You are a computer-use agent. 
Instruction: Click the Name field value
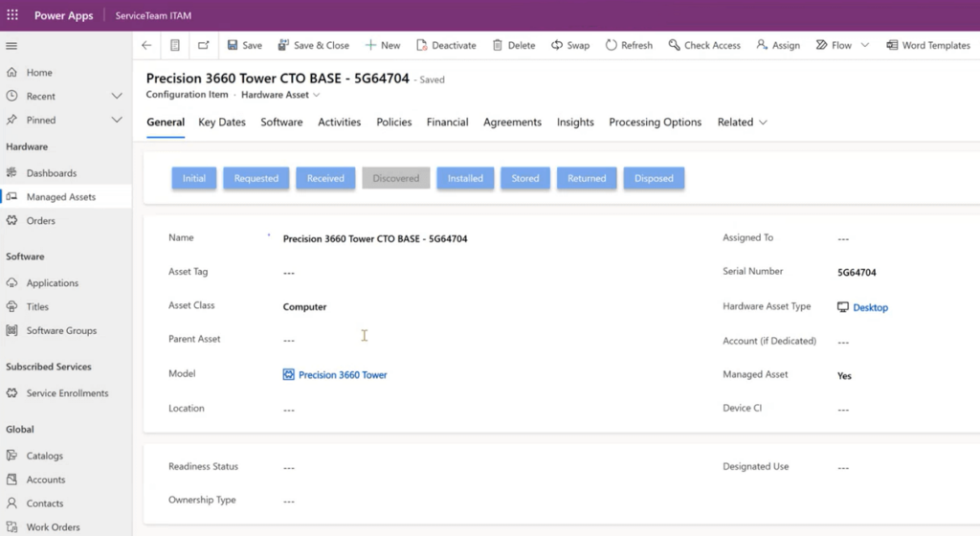pyautogui.click(x=375, y=238)
